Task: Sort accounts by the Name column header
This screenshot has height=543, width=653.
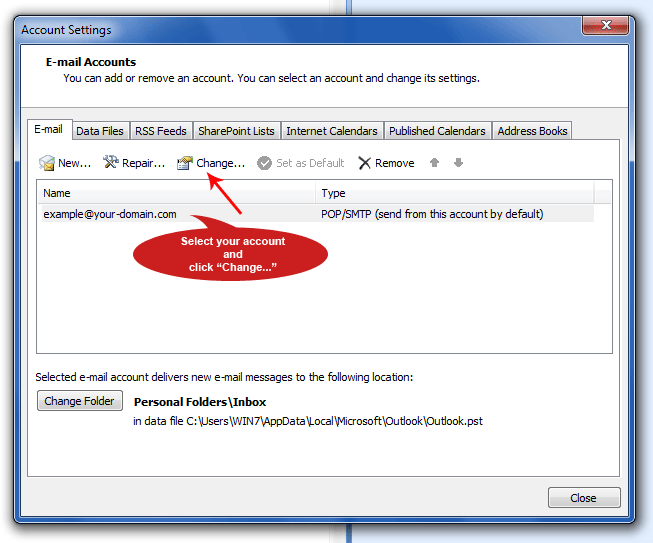Action: [x=177, y=193]
